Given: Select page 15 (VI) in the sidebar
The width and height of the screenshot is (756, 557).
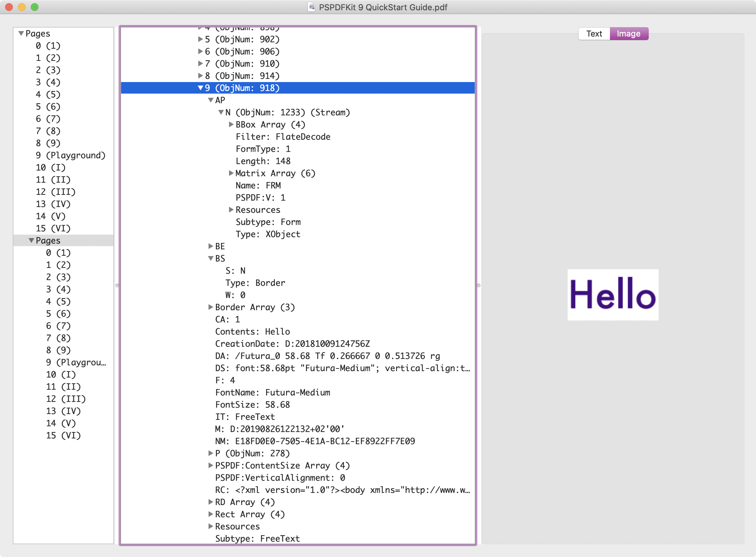Looking at the screenshot, I should (53, 228).
